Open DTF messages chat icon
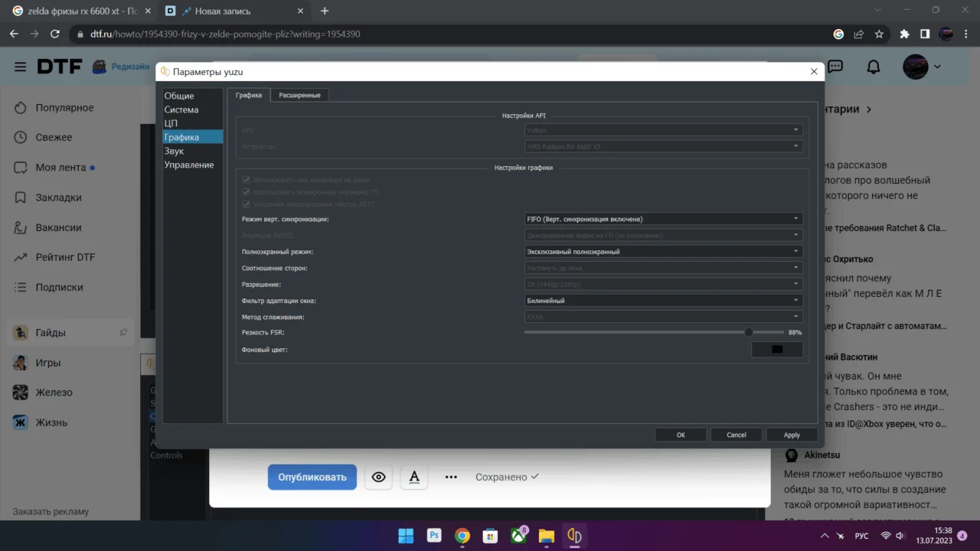 click(835, 67)
